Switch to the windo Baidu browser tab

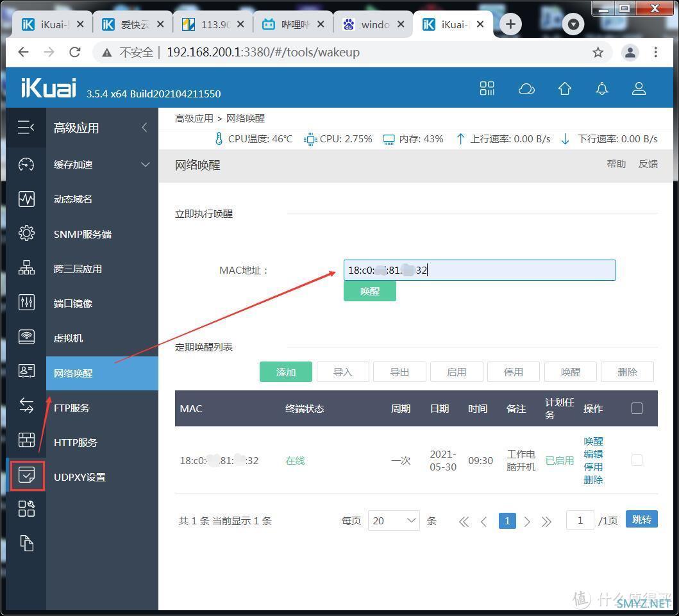pos(373,24)
